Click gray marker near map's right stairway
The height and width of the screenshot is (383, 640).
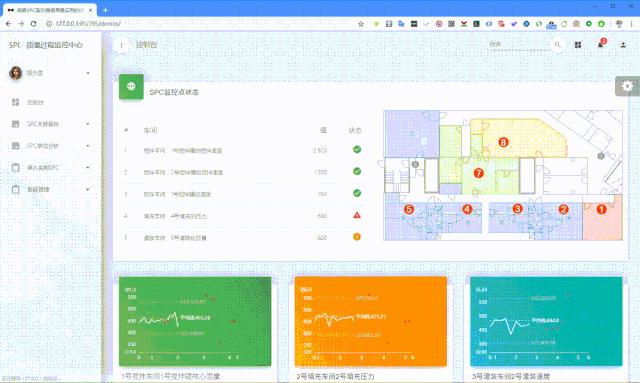601,156
